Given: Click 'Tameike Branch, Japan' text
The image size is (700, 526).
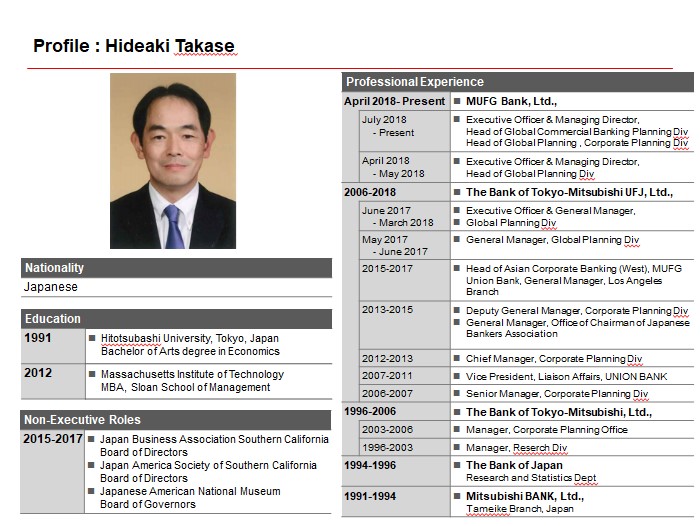Looking at the screenshot, I should click(520, 509).
